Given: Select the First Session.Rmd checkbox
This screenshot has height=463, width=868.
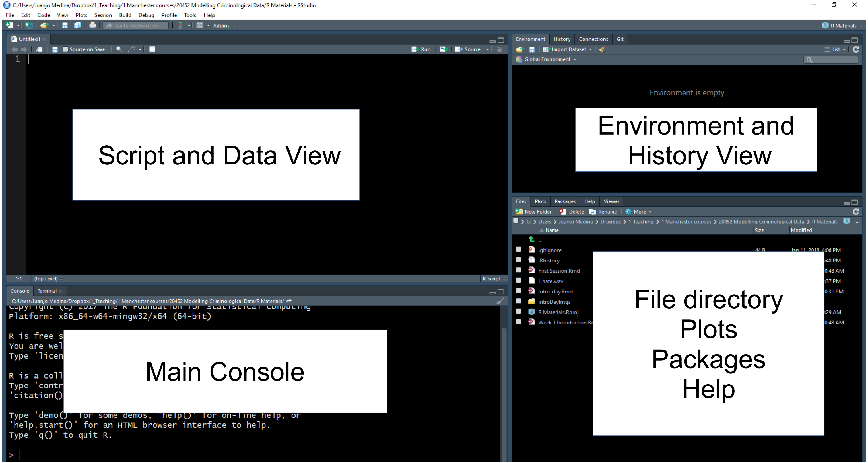Looking at the screenshot, I should click(518, 270).
